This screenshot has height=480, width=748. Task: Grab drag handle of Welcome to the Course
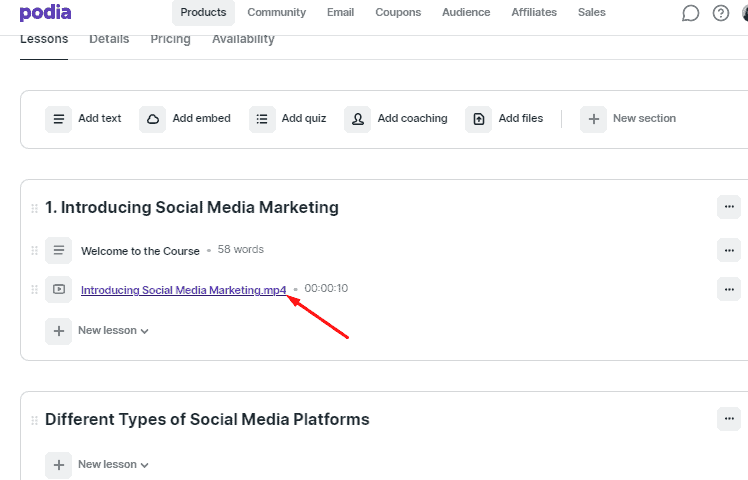(x=34, y=250)
